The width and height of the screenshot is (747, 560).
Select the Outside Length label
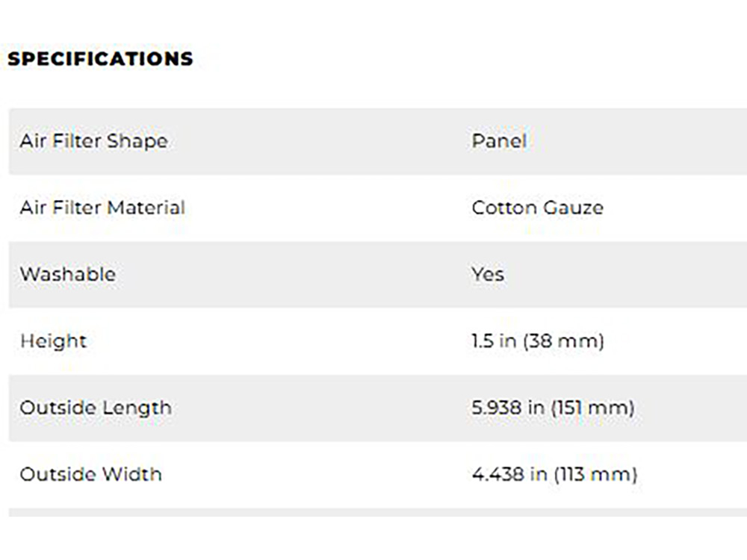(96, 408)
